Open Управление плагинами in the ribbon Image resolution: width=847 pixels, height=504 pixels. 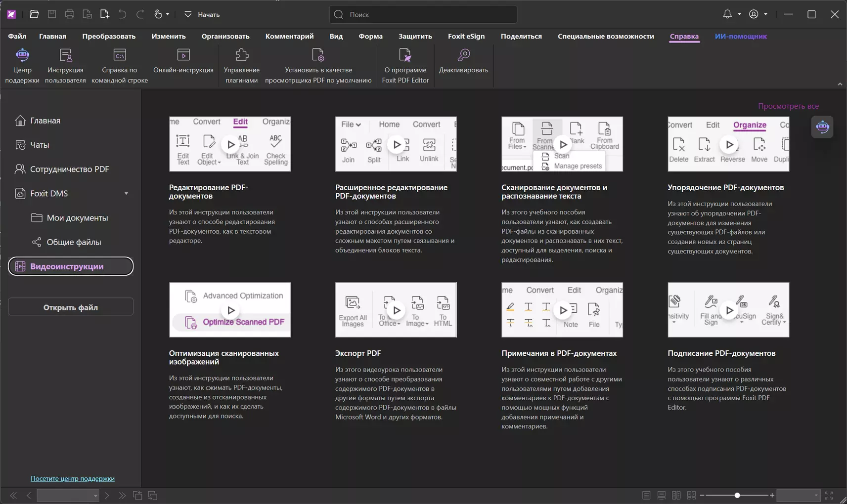242,65
